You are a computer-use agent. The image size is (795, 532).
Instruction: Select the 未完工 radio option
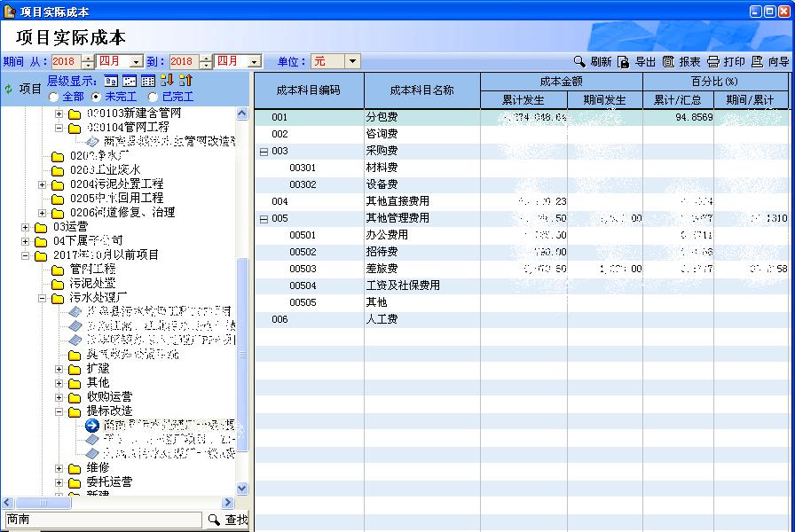coord(96,97)
